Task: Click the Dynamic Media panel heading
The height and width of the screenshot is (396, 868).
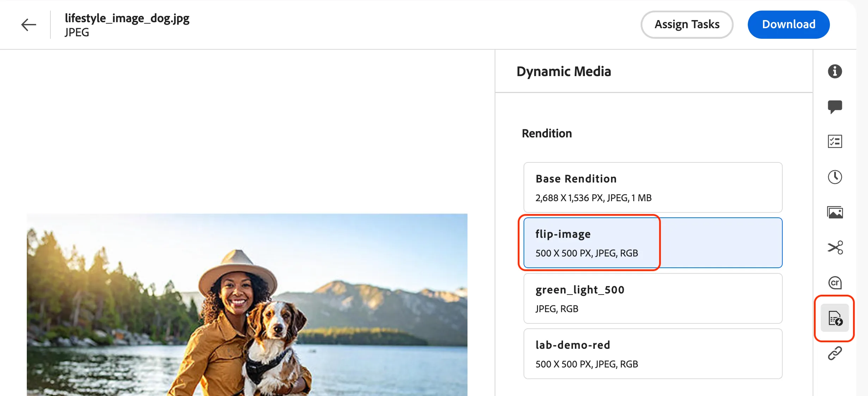Action: pyautogui.click(x=563, y=72)
